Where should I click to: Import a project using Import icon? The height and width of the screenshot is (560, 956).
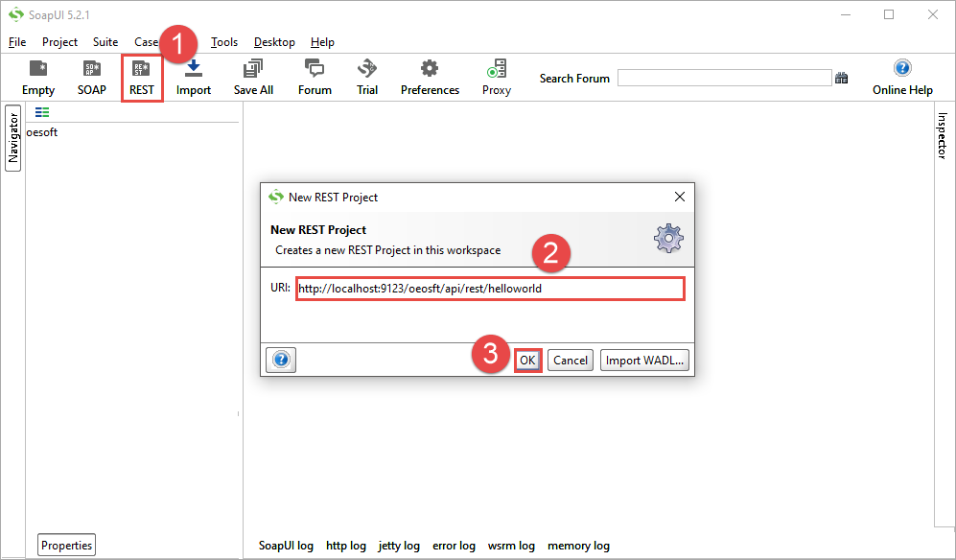[194, 78]
